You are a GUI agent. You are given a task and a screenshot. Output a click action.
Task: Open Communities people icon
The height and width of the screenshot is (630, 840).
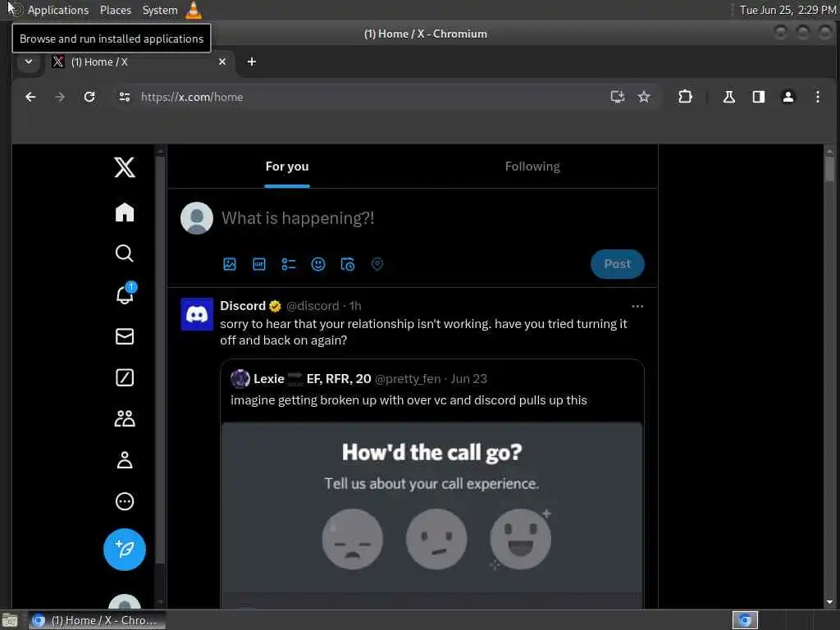(125, 418)
